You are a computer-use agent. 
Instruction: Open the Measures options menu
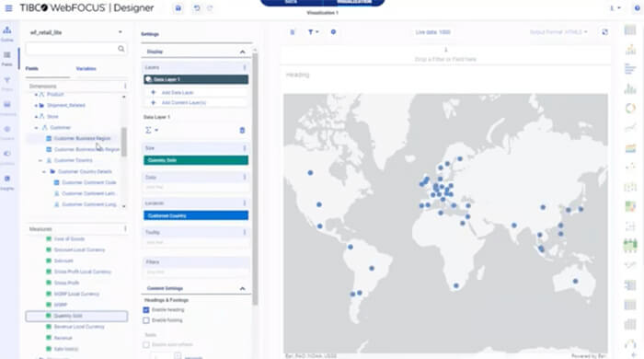[x=125, y=229]
